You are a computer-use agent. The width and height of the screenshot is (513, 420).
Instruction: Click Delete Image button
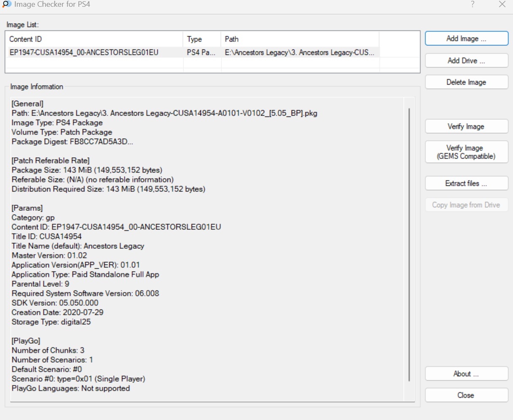click(466, 82)
